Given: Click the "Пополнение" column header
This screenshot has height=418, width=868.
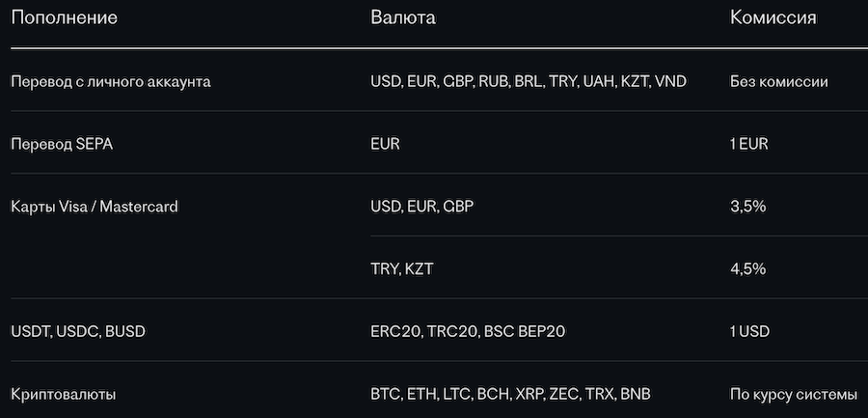Looking at the screenshot, I should [x=64, y=18].
